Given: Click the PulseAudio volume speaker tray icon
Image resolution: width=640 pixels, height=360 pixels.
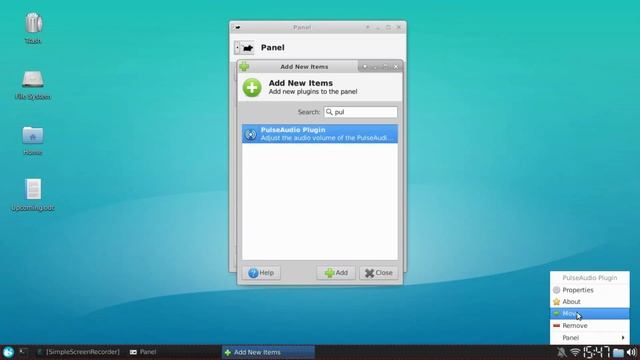Looking at the screenshot, I should tap(631, 352).
